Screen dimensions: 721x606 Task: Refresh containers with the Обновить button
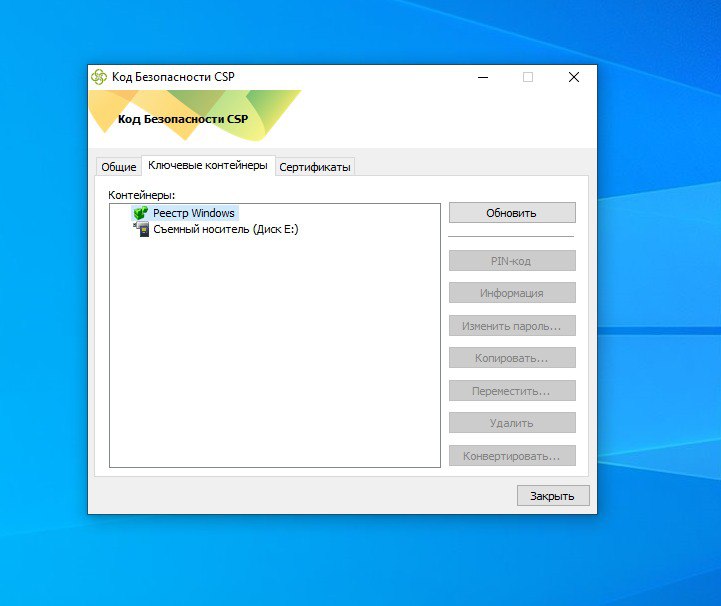point(512,213)
